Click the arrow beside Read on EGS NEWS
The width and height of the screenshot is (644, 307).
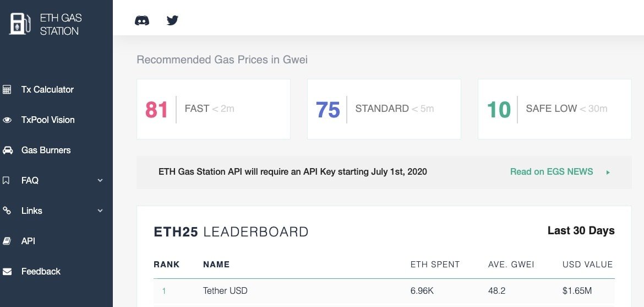tap(608, 173)
